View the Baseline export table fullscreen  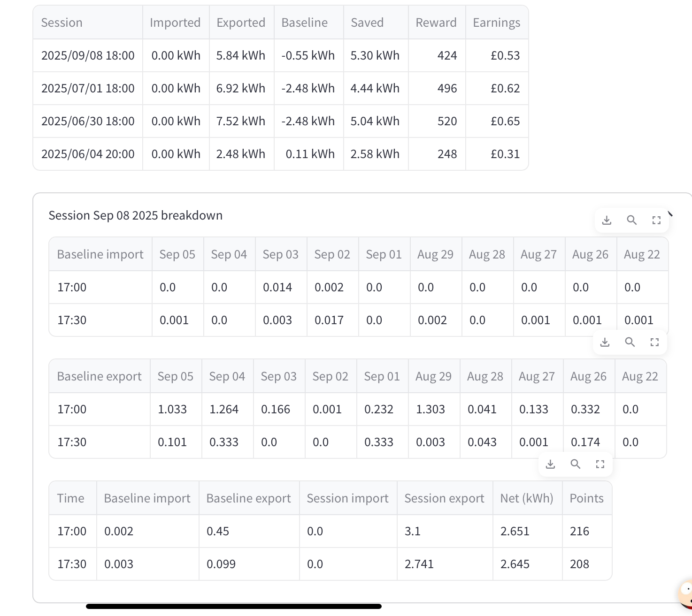coord(654,342)
